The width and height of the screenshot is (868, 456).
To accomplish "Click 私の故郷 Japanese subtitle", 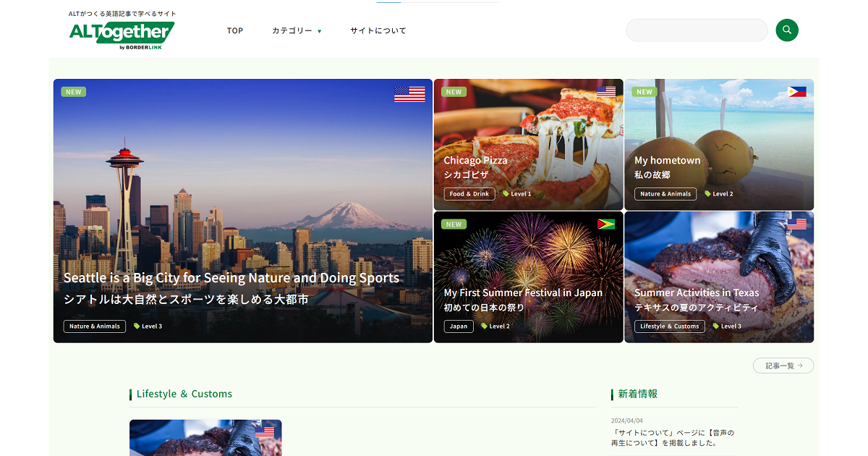I will [x=652, y=174].
